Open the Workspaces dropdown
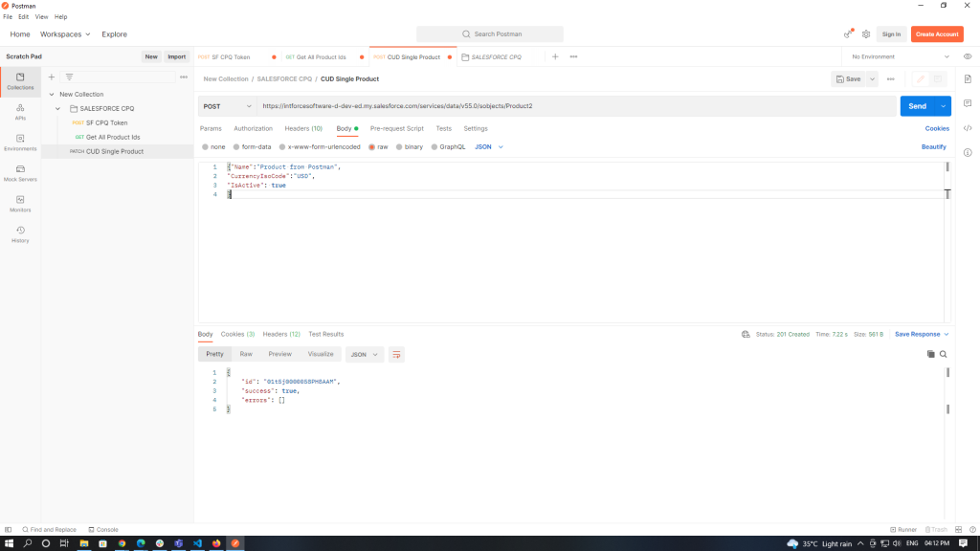Image resolution: width=980 pixels, height=551 pixels. [66, 34]
